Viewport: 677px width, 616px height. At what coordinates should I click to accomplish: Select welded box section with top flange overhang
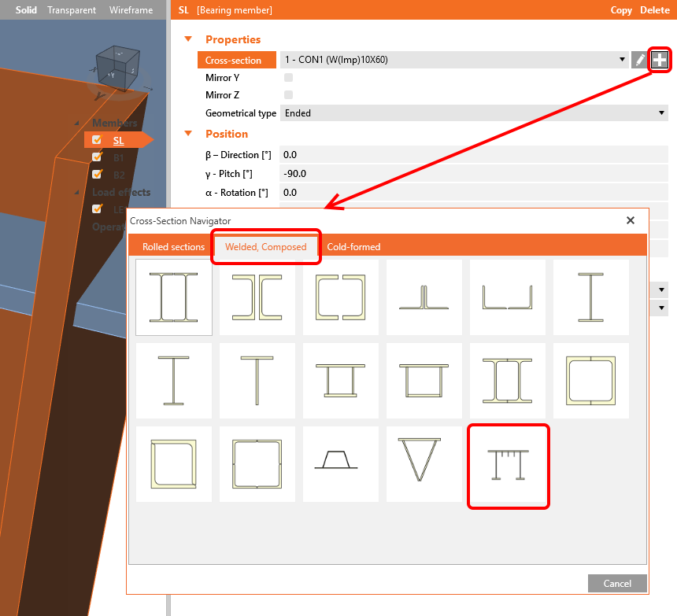coord(424,381)
